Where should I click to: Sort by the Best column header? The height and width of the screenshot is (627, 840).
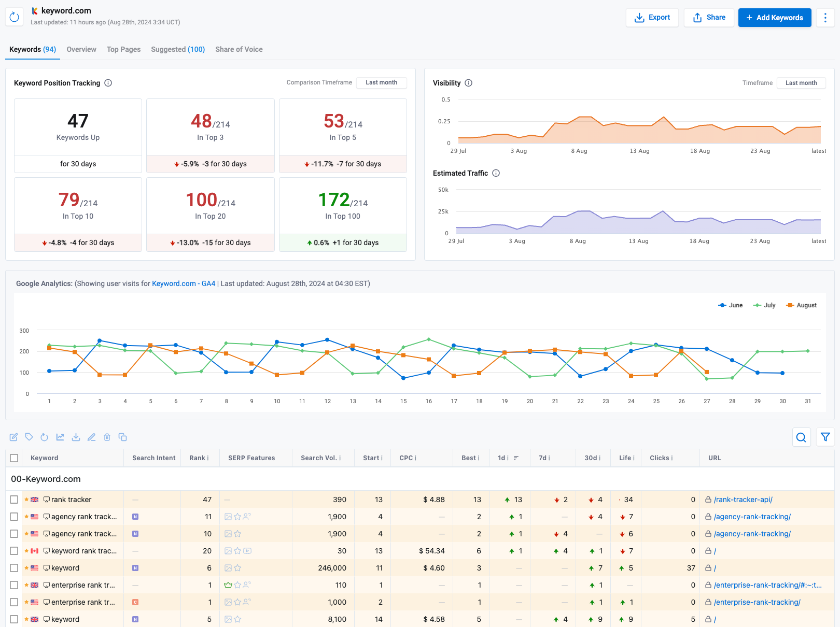pyautogui.click(x=469, y=458)
